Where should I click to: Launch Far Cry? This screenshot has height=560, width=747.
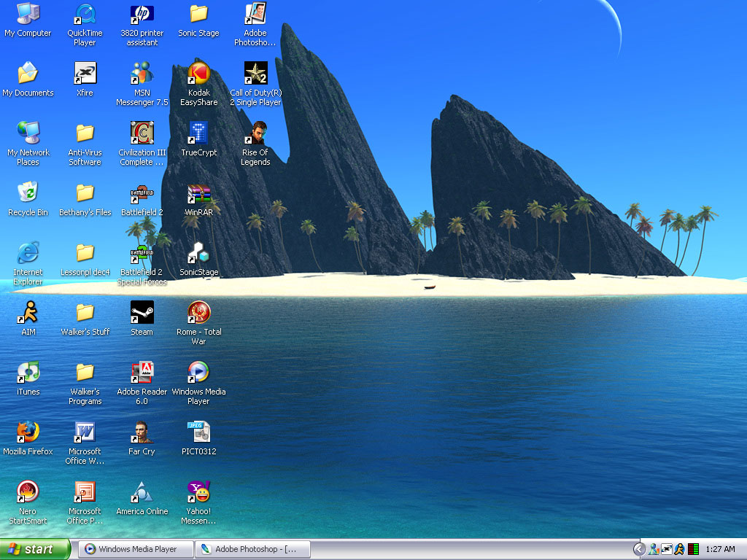click(142, 430)
